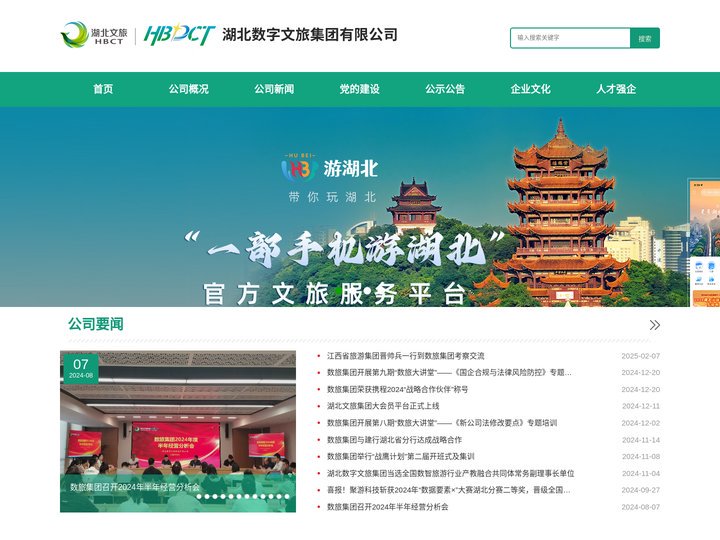Click the first slideshow pagination dot
Screen dimensions: 720x540
pos(199,496)
